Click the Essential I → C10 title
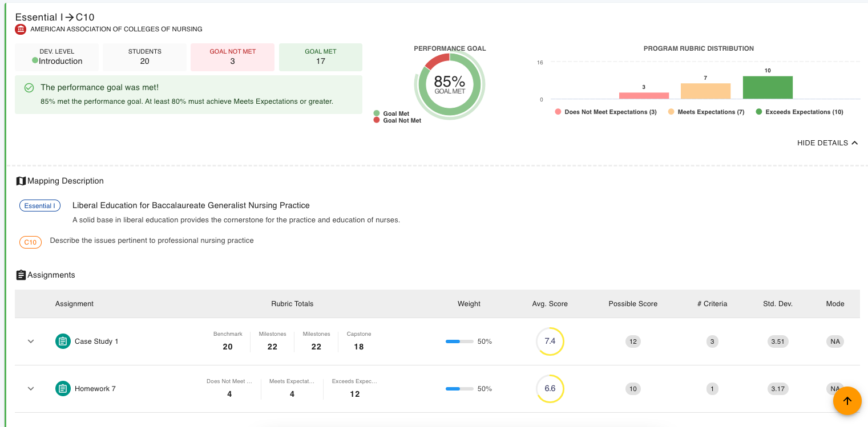The height and width of the screenshot is (427, 868). click(x=55, y=17)
